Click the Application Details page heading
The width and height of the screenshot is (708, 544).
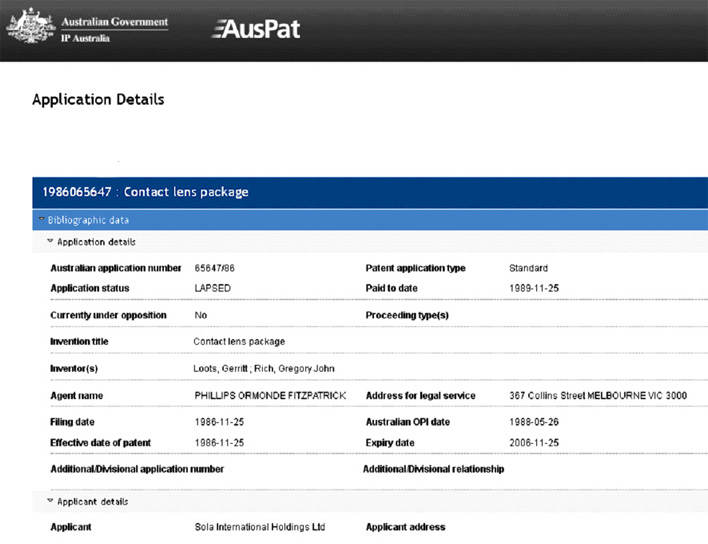98,99
